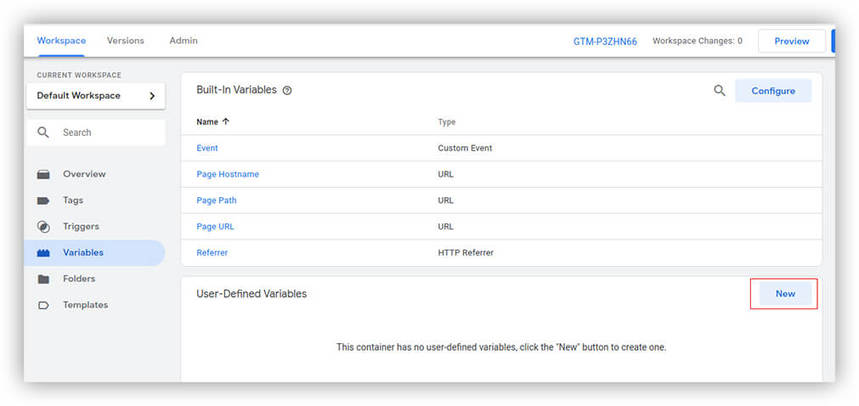The image size is (859, 406).
Task: Open Built-In Variables help question icon
Action: coord(287,91)
